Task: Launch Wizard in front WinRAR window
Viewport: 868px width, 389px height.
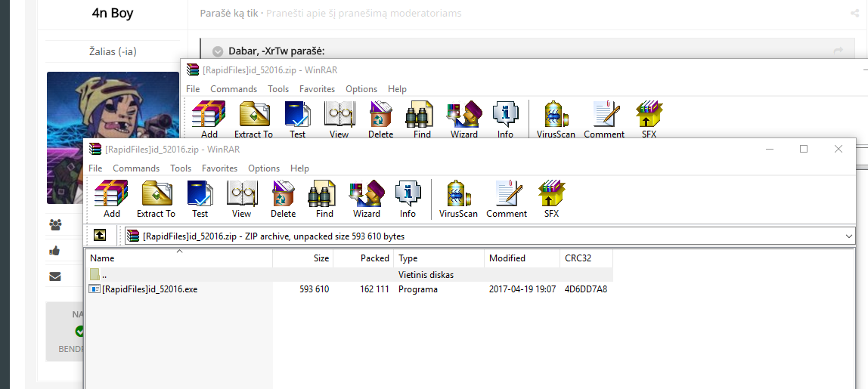Action: click(x=367, y=199)
